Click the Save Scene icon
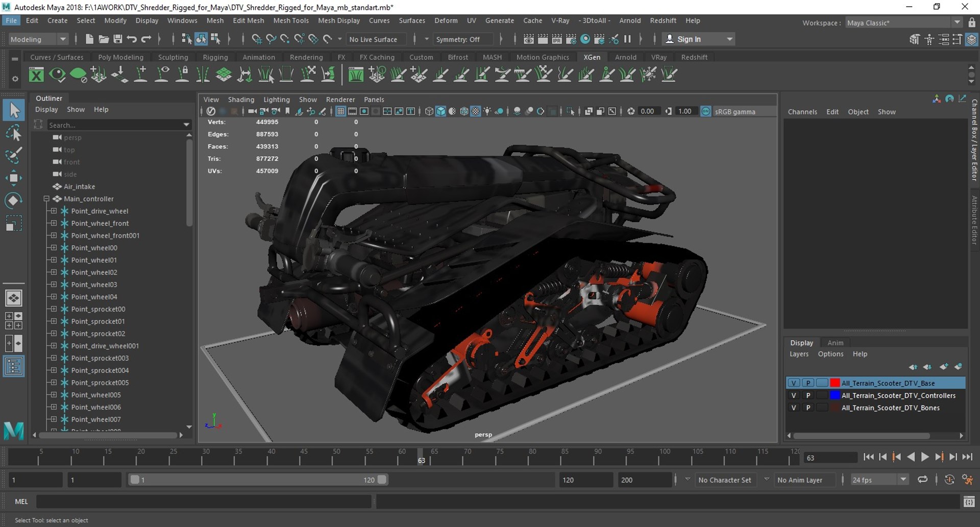 pos(117,39)
